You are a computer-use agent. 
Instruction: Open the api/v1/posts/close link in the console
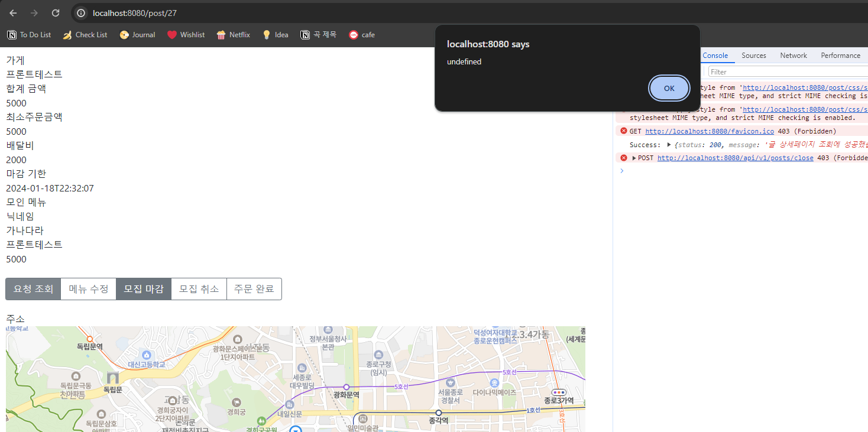pyautogui.click(x=735, y=158)
